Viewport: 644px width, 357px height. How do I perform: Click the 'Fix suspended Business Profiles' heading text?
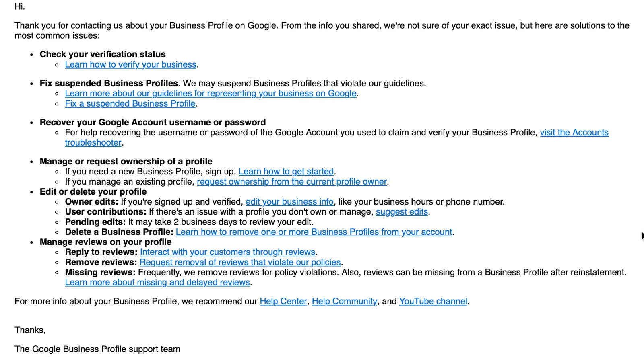point(109,83)
